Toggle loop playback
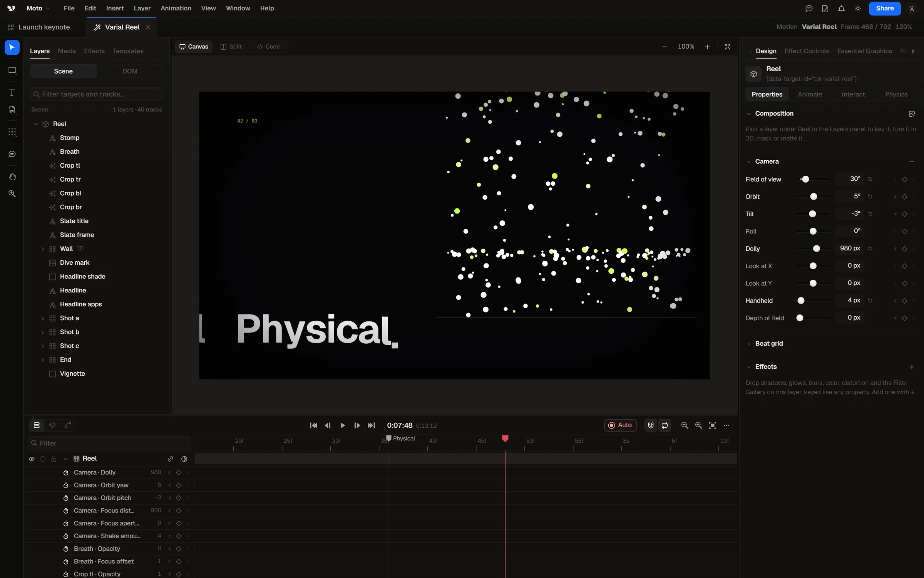924x578 pixels. (x=665, y=425)
